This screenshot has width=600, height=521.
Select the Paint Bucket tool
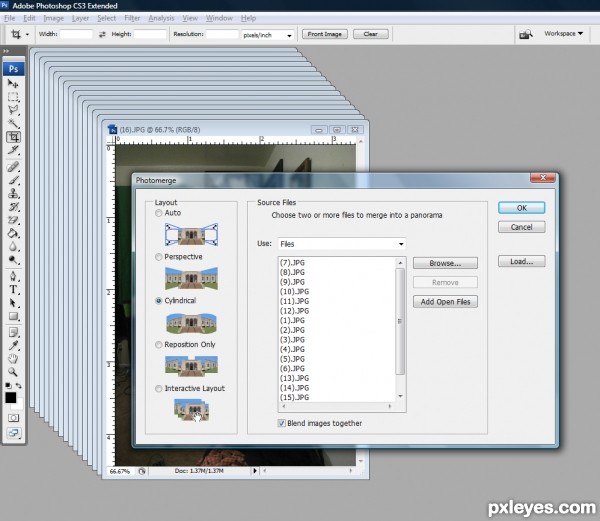tap(13, 233)
